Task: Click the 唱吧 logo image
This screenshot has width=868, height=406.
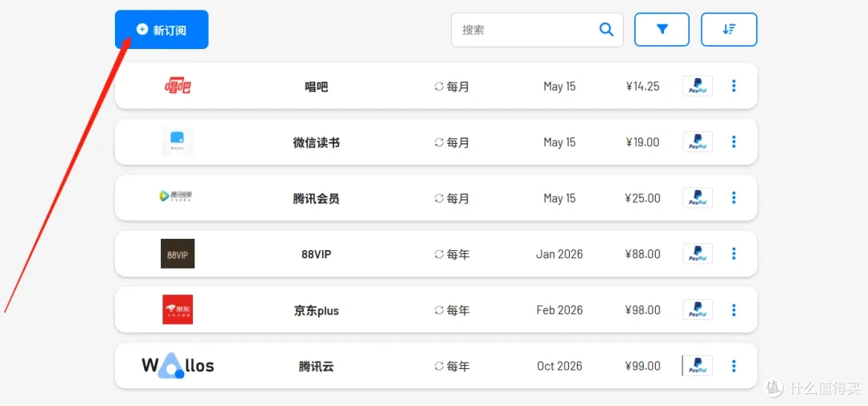Action: coord(178,86)
